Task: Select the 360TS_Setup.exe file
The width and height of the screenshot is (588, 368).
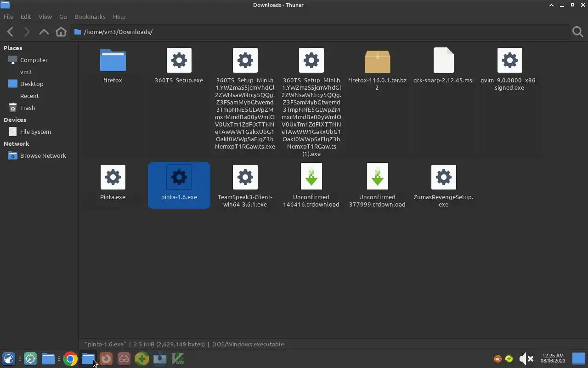Action: click(179, 65)
